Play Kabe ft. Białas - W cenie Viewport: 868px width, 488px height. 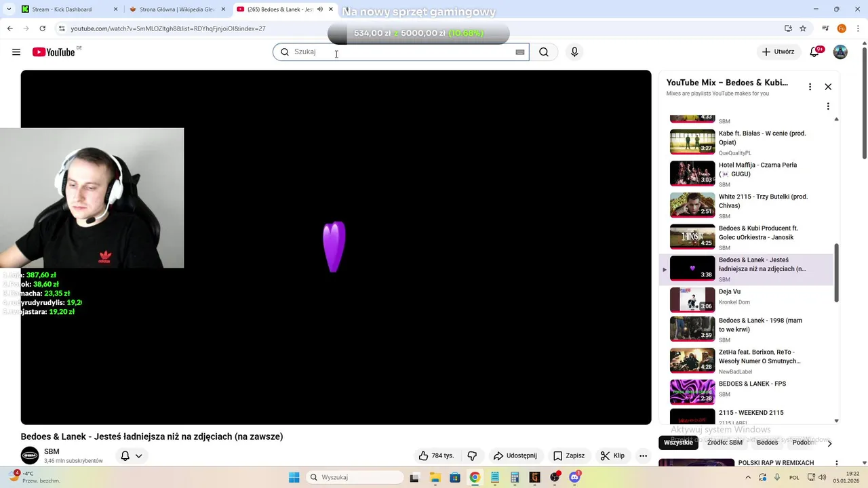[x=746, y=142]
